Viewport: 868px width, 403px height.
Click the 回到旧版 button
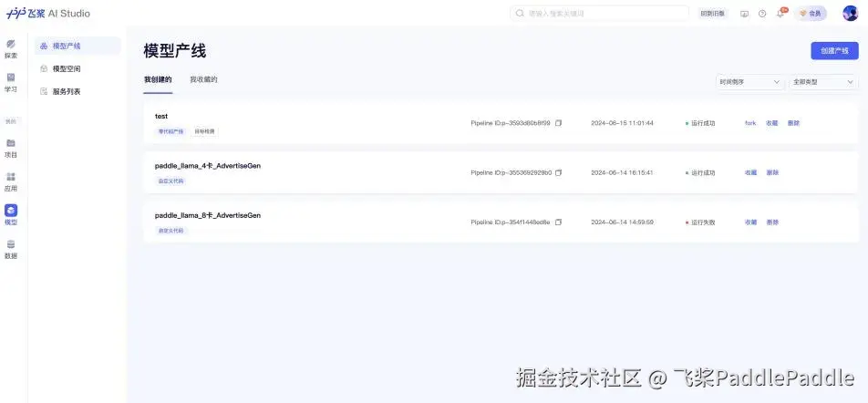point(714,14)
